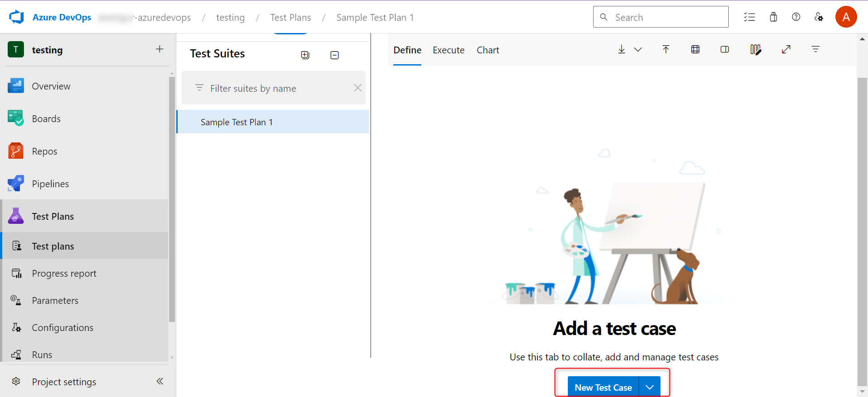Open the Boards section icon

pos(16,118)
